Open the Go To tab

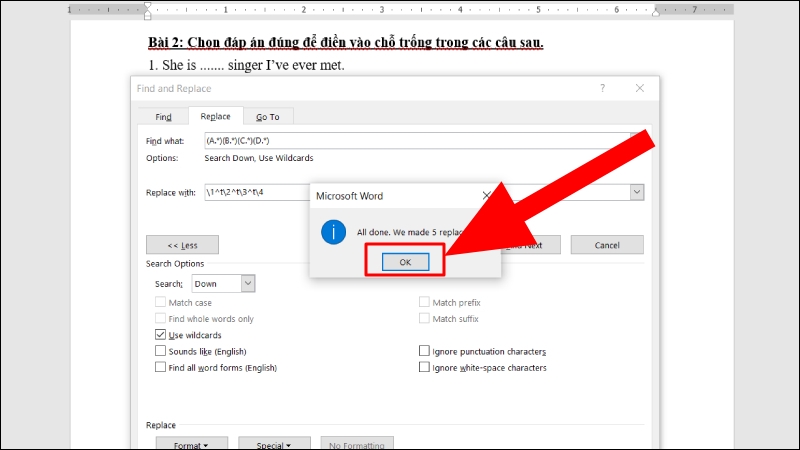click(x=268, y=117)
